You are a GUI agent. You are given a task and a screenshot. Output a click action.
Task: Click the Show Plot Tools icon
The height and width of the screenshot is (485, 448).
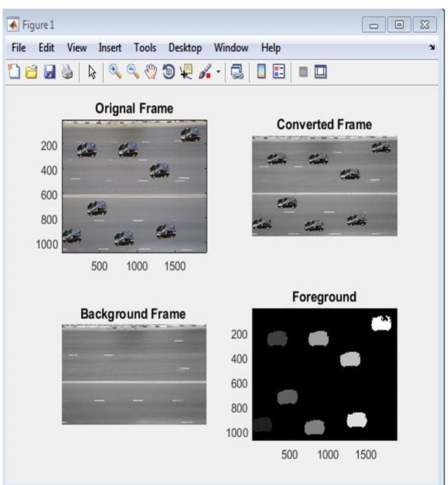pyautogui.click(x=320, y=71)
